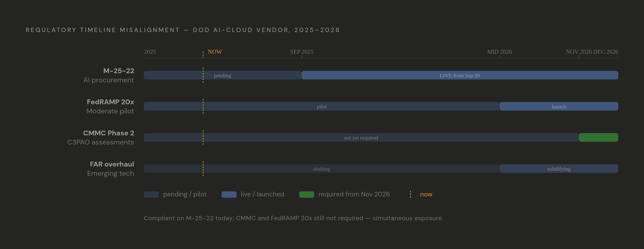Click the 'pending / pilot' legend text
This screenshot has height=249, width=644.
pos(185,194)
